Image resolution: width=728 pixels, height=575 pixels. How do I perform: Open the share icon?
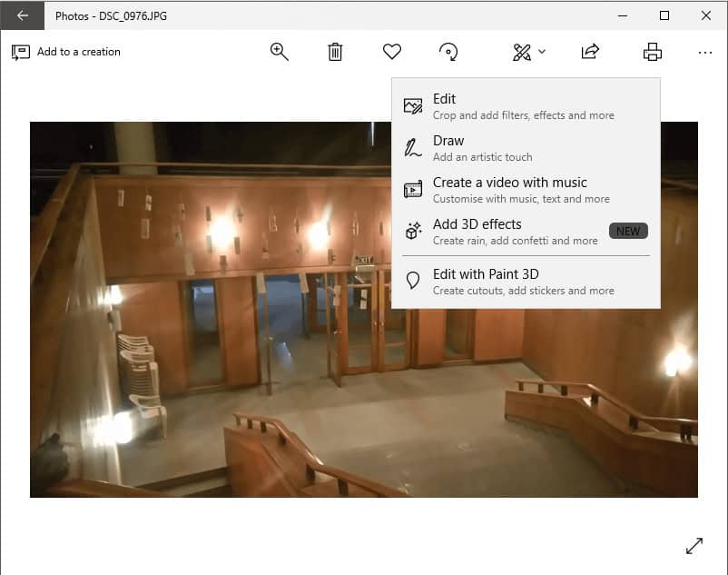tap(590, 52)
